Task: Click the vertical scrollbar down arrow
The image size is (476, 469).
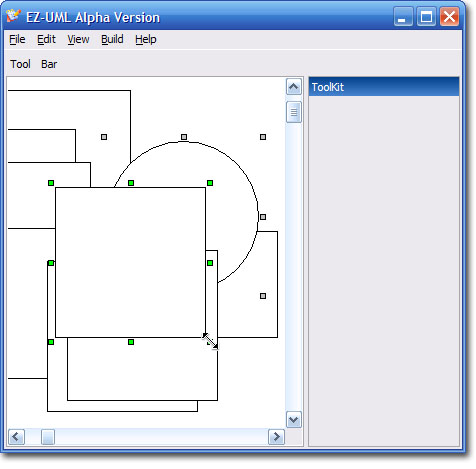Action: point(294,420)
